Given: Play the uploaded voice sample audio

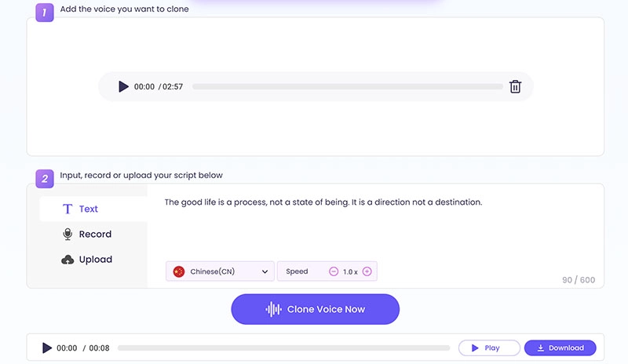Looking at the screenshot, I should [123, 87].
